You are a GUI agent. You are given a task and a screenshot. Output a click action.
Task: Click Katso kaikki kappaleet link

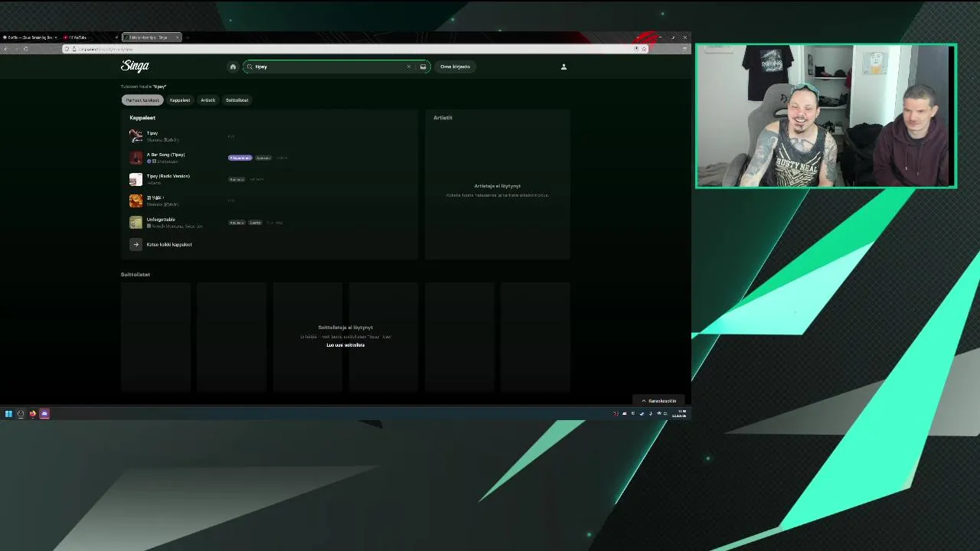[x=169, y=244]
